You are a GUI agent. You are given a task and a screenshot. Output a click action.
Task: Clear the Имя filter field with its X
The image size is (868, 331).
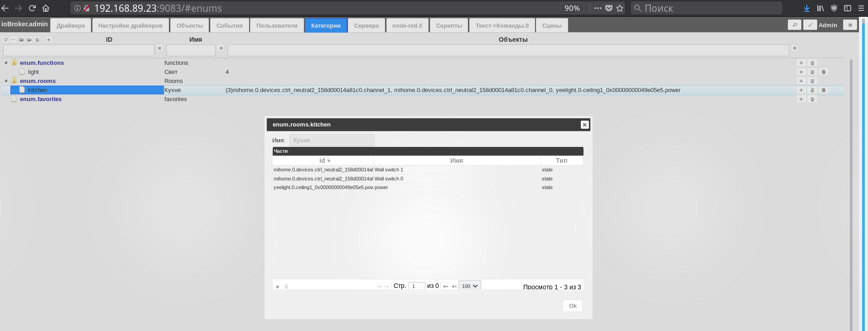pos(221,48)
